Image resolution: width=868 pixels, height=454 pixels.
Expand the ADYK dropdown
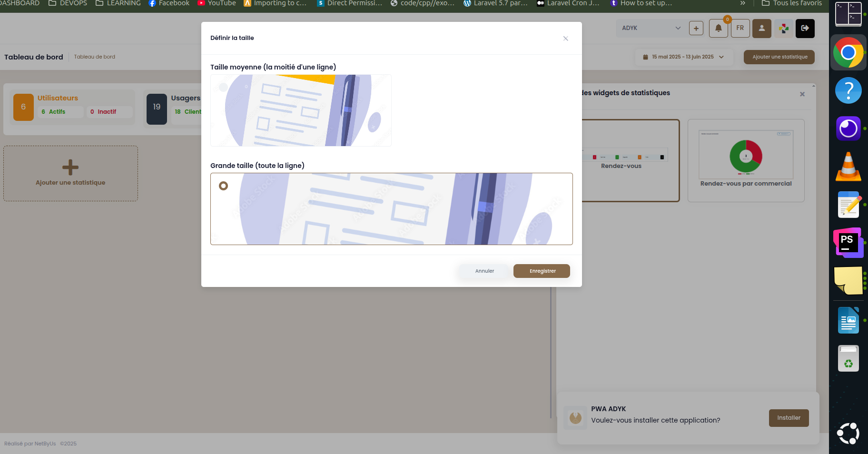[651, 28]
